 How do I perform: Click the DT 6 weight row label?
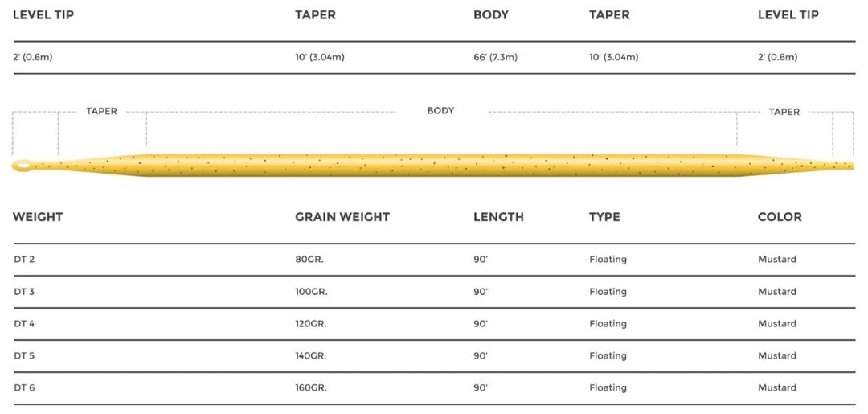[24, 388]
